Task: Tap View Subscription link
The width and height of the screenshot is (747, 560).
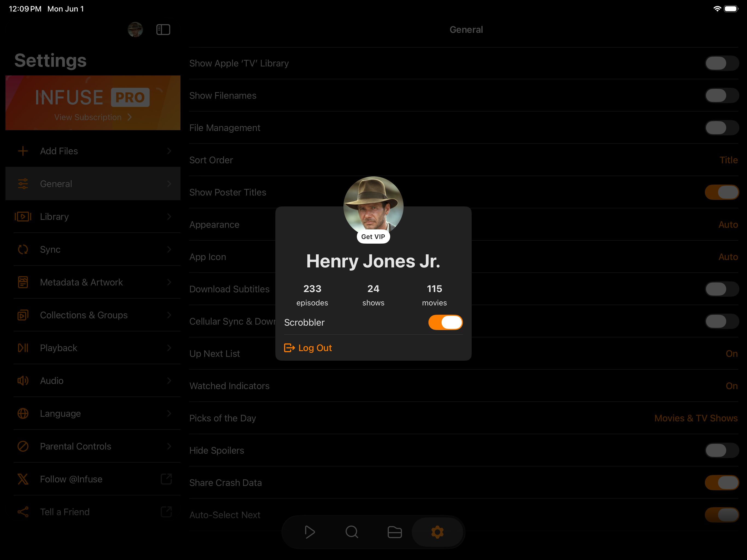Action: 93,117
